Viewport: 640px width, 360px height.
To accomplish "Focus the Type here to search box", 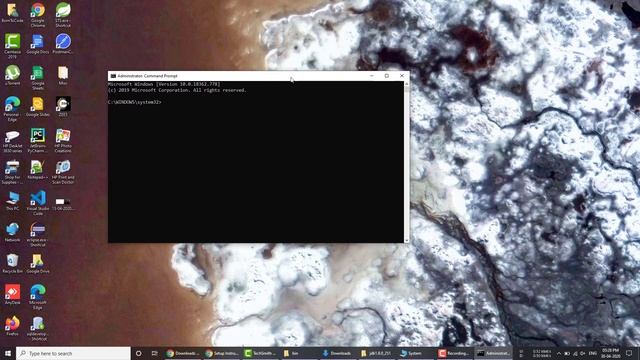I will 73,353.
